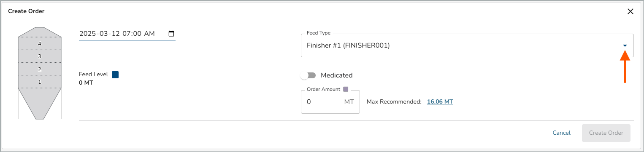Click the silo cone bottom graphic
Image resolution: width=644 pixels, height=152 pixels.
40,104
